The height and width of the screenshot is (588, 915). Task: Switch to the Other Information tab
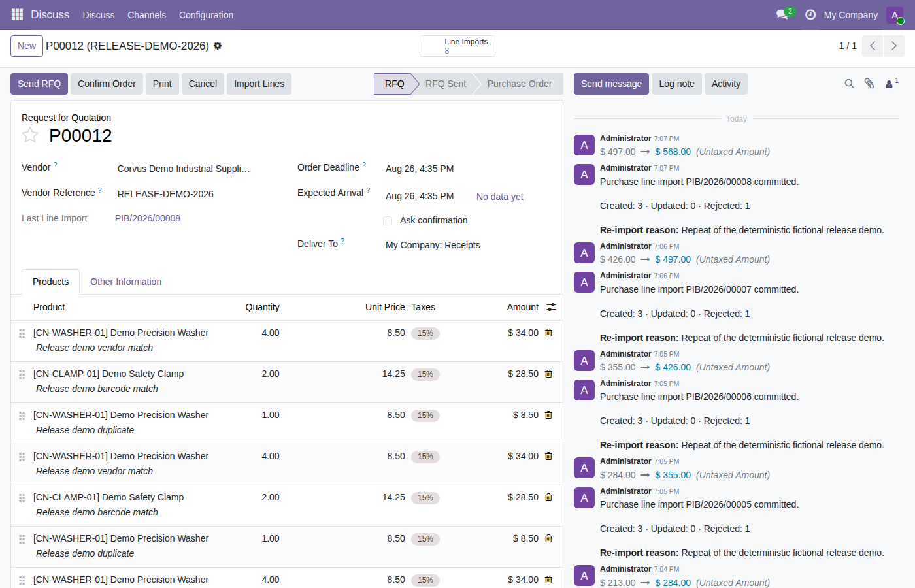(125, 282)
